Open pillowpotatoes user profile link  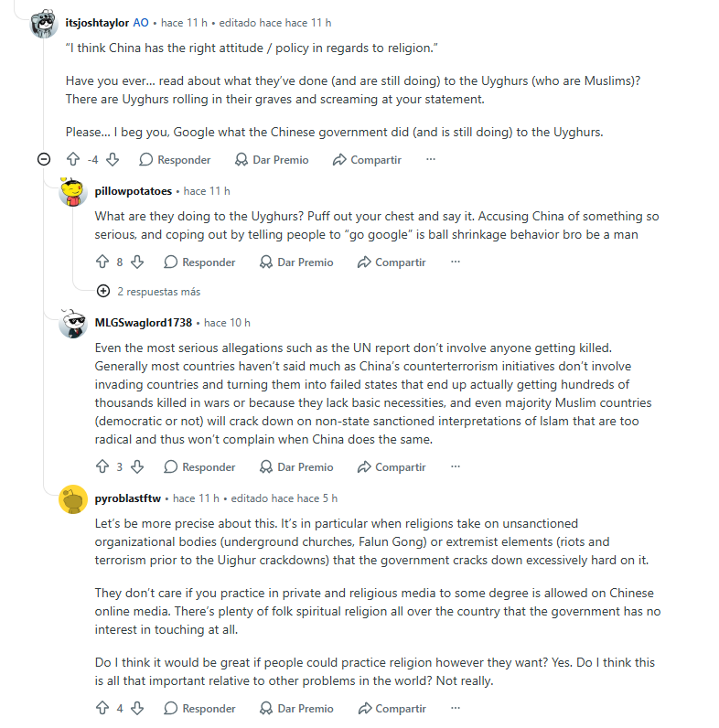(134, 191)
